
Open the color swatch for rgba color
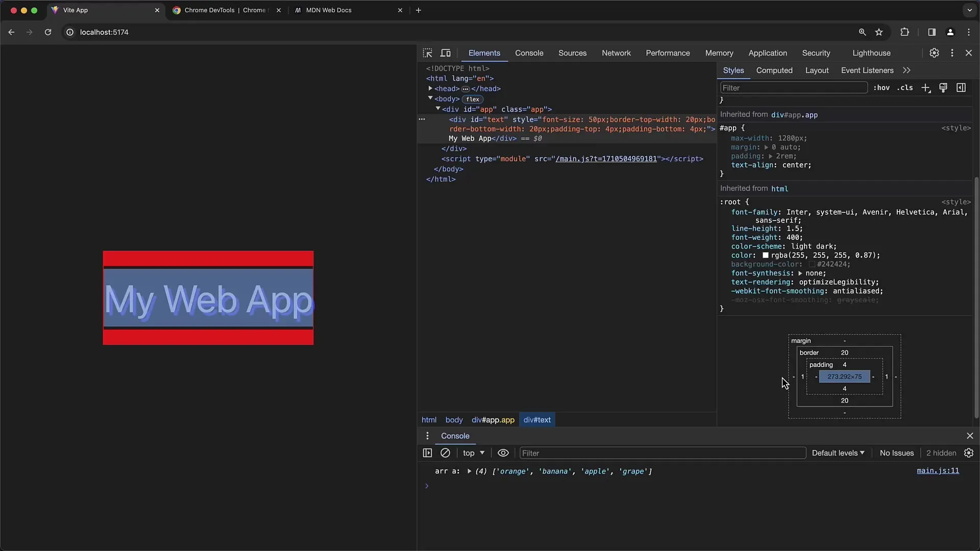click(766, 255)
